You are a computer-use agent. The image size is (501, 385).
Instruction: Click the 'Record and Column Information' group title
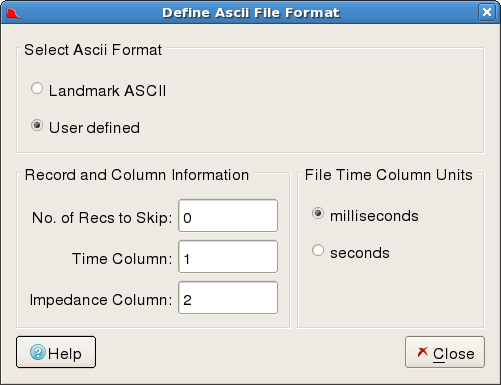tap(137, 175)
